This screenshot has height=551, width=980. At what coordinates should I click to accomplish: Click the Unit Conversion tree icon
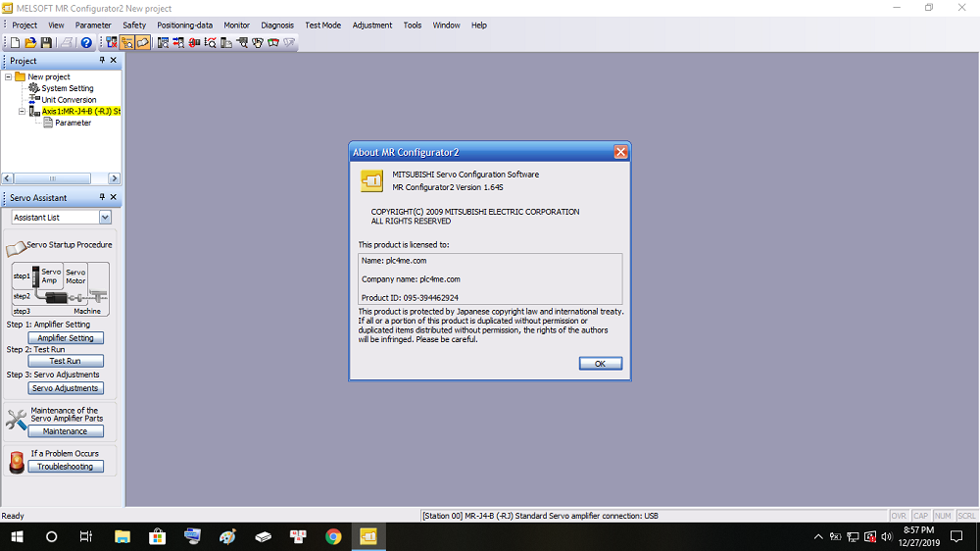[x=34, y=99]
